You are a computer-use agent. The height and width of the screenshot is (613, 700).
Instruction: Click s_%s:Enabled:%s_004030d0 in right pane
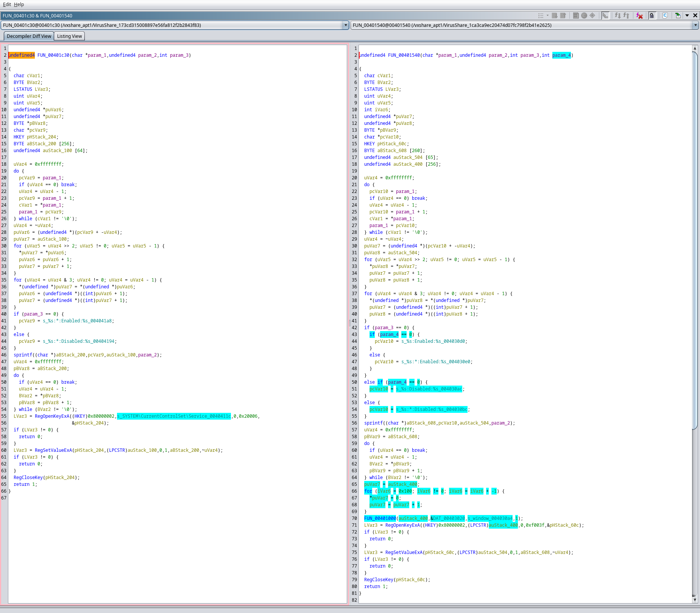(433, 341)
